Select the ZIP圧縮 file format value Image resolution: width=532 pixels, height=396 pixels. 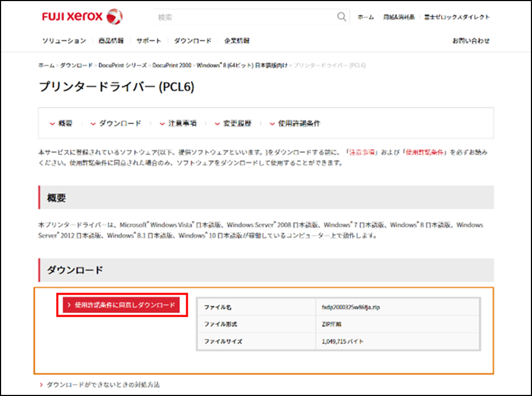(x=331, y=324)
